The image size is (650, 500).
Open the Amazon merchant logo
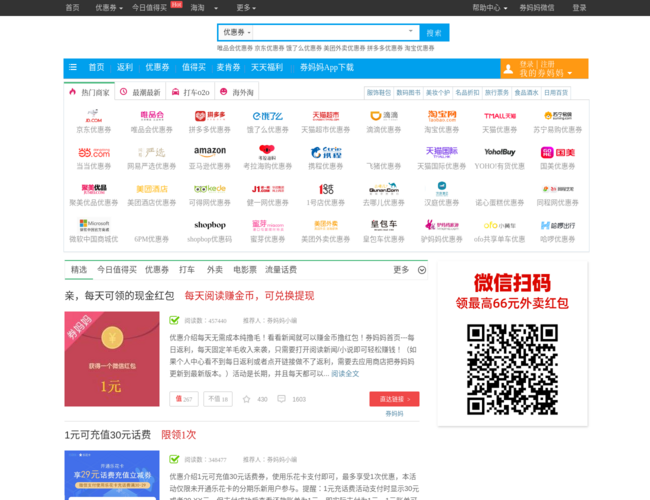210,152
